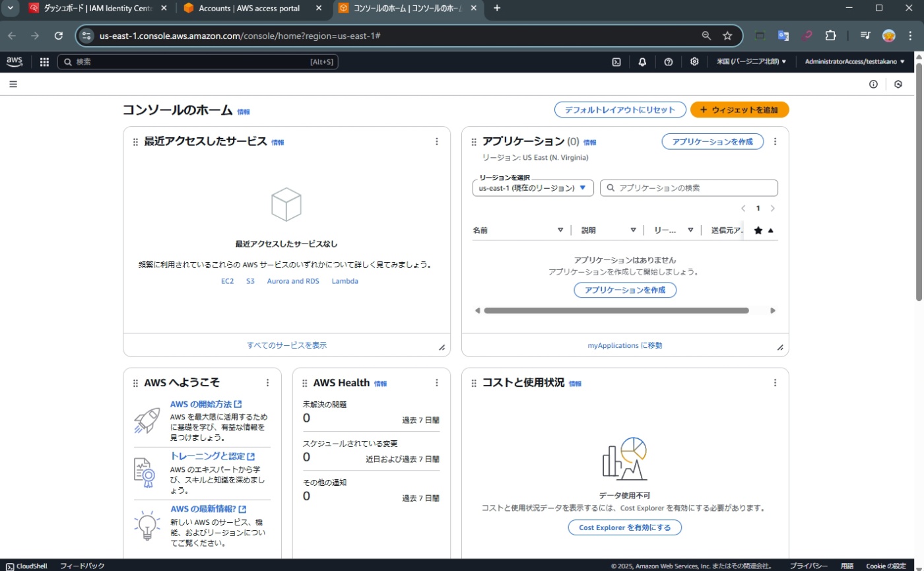Open AWS の開始方法 link
This screenshot has width=924, height=571.
[x=205, y=404]
